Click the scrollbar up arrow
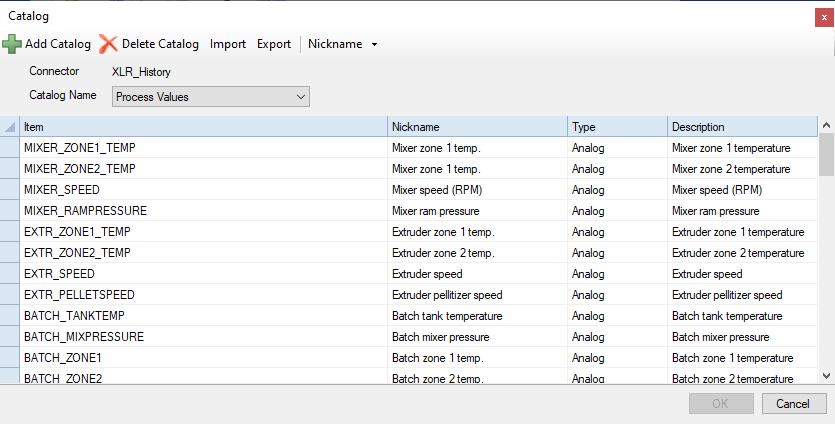 point(826,126)
